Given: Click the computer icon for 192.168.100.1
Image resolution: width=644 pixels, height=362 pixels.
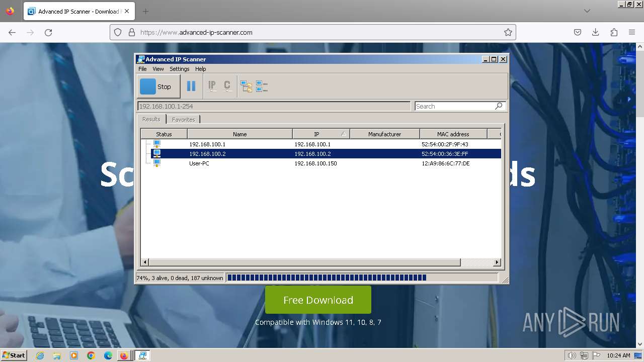Looking at the screenshot, I should click(x=157, y=144).
